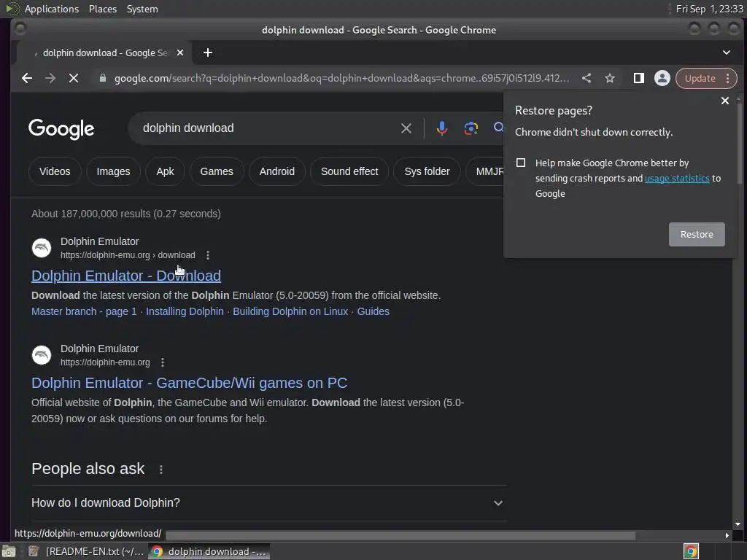Viewport: 747px width, 560px height.
Task: Share this page via share icon
Action: pos(587,78)
